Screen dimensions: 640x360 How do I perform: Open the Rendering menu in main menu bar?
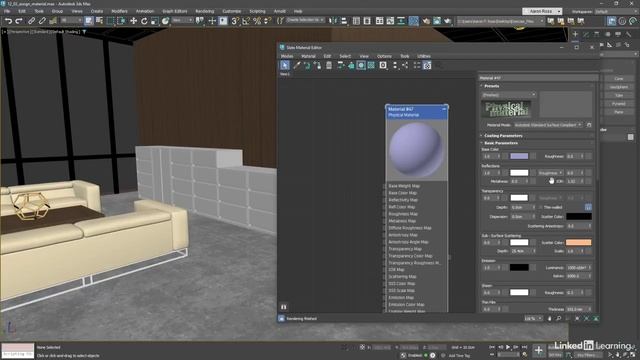[204, 11]
